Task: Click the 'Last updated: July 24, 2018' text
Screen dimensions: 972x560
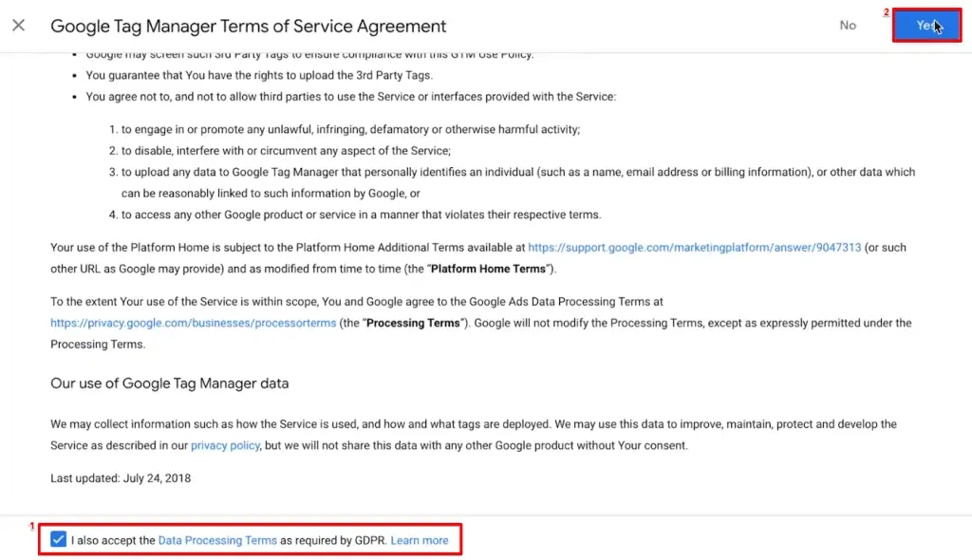Action: pyautogui.click(x=120, y=478)
